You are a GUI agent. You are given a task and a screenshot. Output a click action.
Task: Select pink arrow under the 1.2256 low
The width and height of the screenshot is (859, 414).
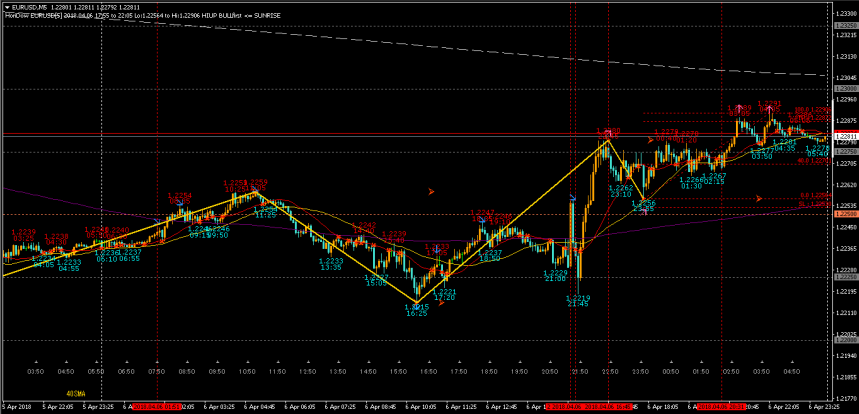[x=645, y=212]
